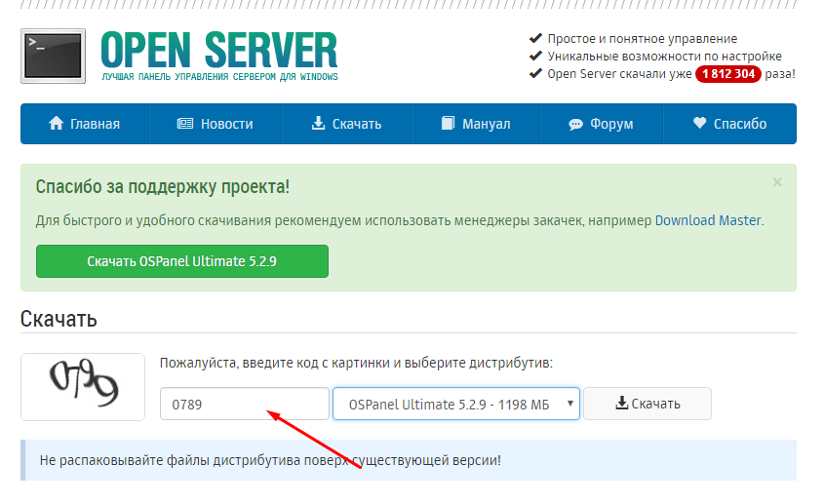The height and width of the screenshot is (504, 824).
Task: Open the Скачать menu item in the navigation bar
Action: [x=347, y=124]
